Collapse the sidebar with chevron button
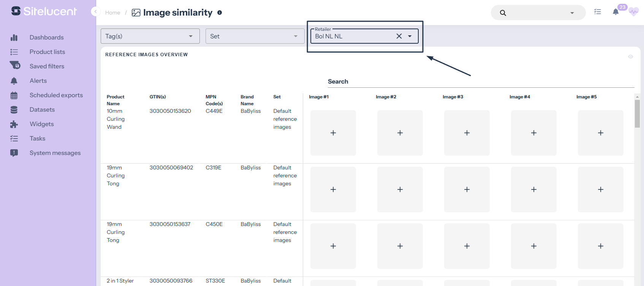Screen dimensions: 644x286 tap(95, 12)
